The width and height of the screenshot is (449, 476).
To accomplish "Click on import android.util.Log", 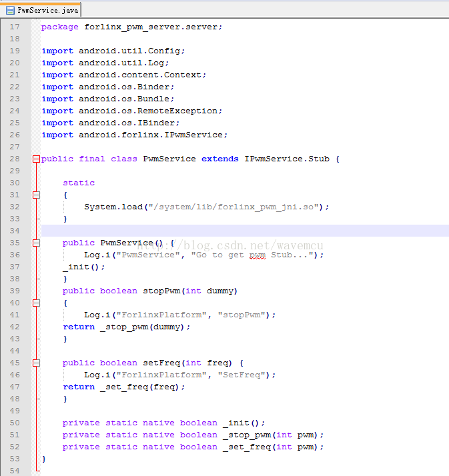I will pyautogui.click(x=105, y=63).
